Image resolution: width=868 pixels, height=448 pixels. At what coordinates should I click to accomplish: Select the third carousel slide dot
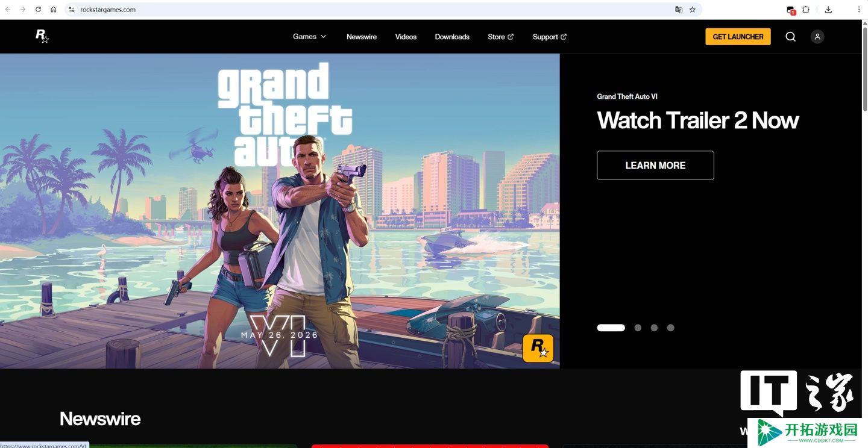(654, 328)
